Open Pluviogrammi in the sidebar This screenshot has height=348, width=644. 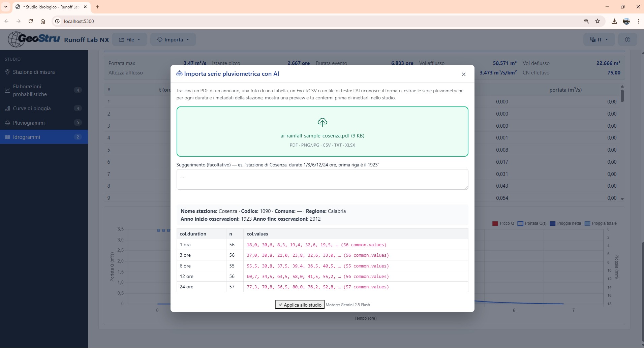point(29,123)
